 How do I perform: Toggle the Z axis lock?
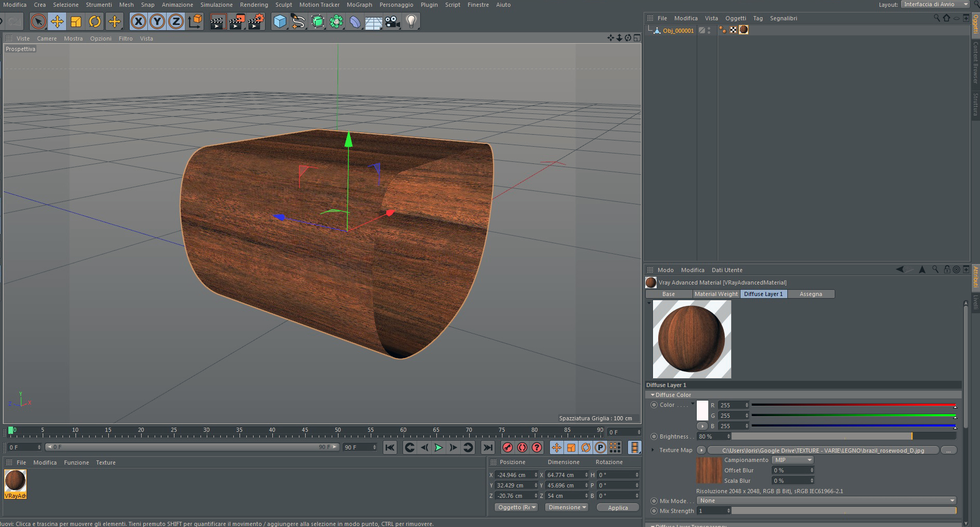[176, 21]
